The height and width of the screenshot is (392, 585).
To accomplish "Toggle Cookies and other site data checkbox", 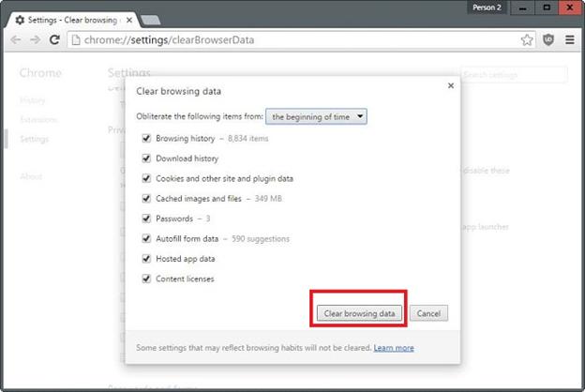I will click(x=146, y=178).
